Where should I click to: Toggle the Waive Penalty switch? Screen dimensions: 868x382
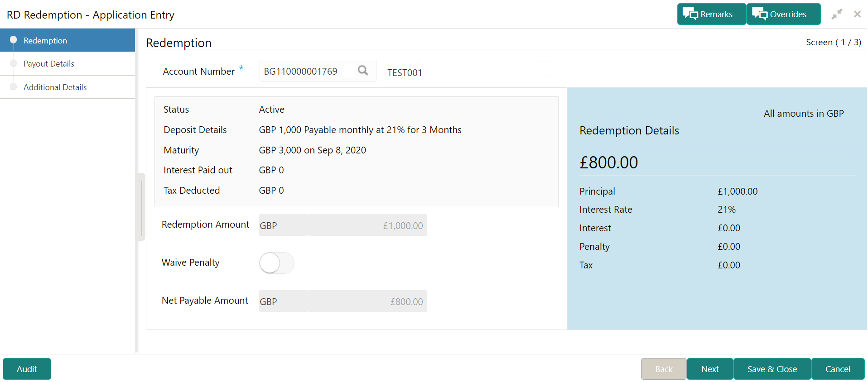[277, 263]
